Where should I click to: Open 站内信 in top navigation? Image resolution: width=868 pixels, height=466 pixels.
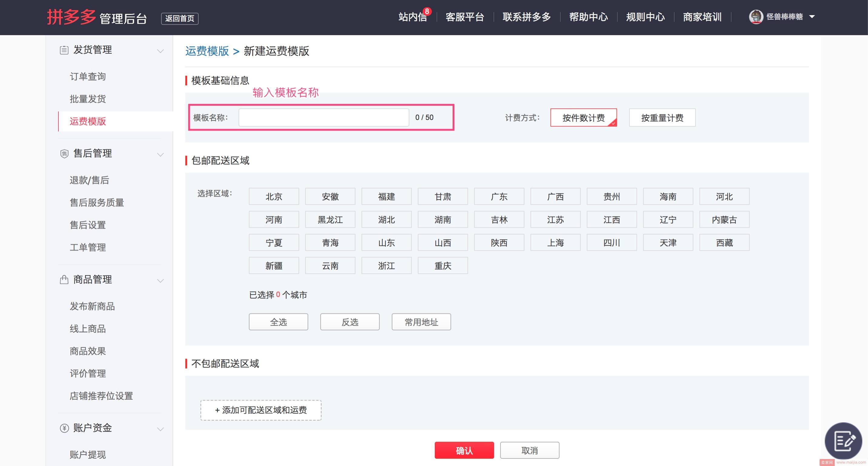pyautogui.click(x=412, y=17)
